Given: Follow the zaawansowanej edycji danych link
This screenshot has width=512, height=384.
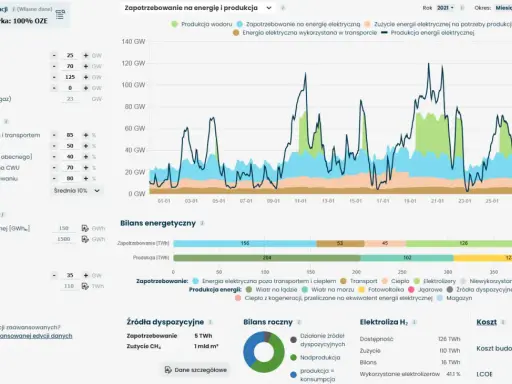Looking at the screenshot, I should point(36,336).
